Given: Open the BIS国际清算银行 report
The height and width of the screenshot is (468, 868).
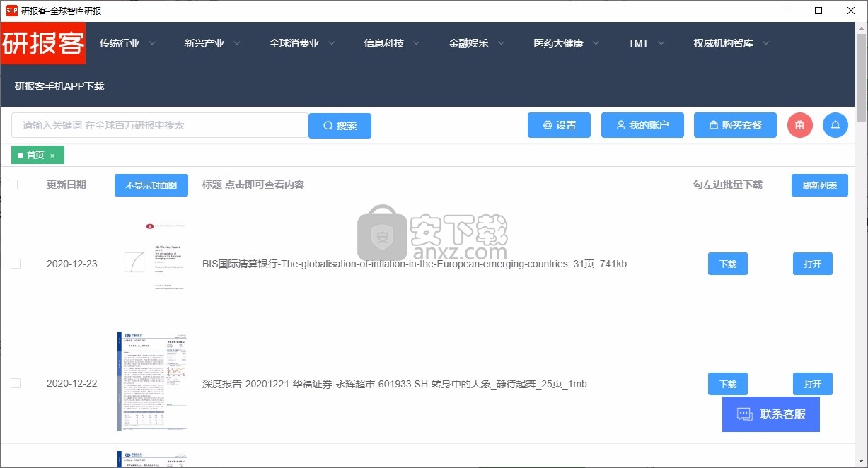Looking at the screenshot, I should coord(813,264).
